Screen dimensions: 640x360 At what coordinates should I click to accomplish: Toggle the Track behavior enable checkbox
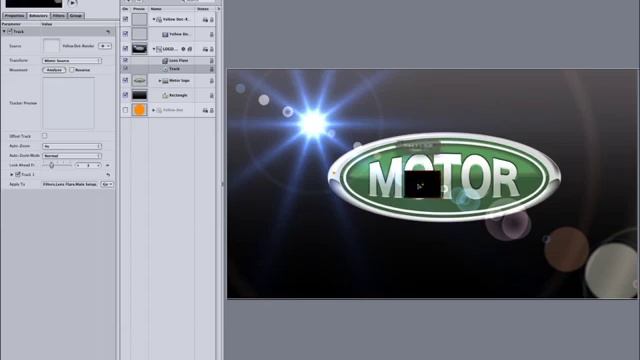click(10, 31)
